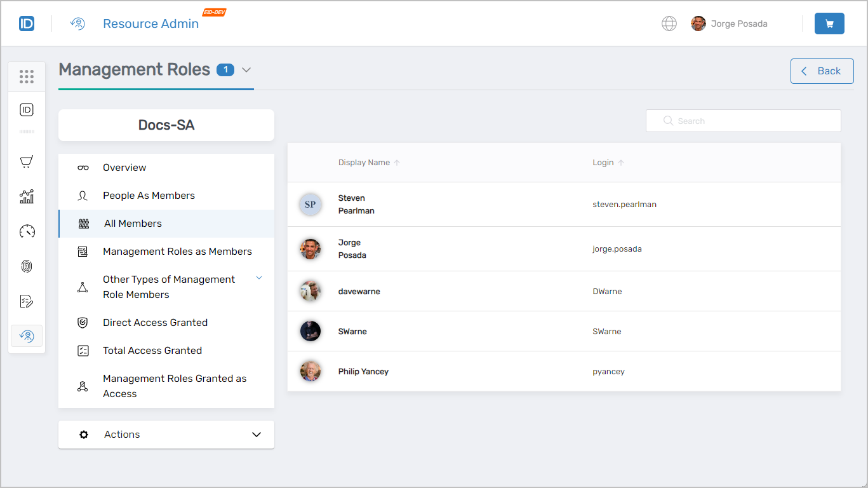Select the ID badge sidebar icon
Viewport: 868px width, 488px height.
click(26, 109)
